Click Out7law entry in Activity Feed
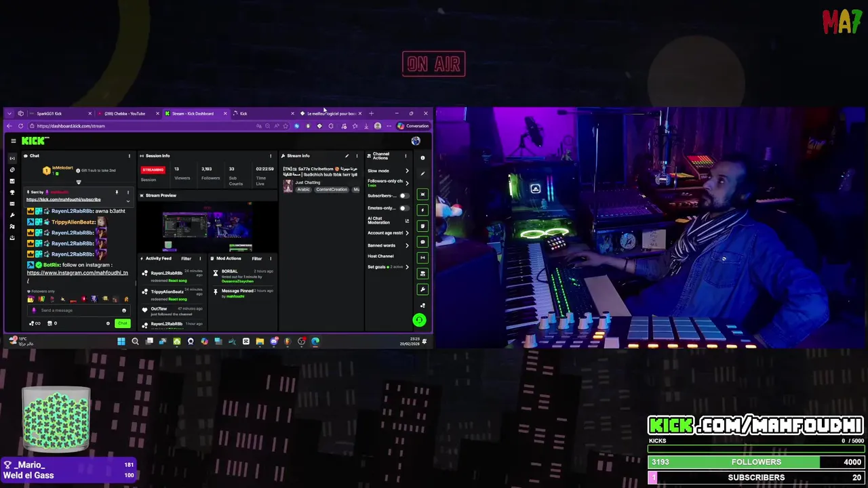Image resolution: width=868 pixels, height=488 pixels. pos(171,311)
